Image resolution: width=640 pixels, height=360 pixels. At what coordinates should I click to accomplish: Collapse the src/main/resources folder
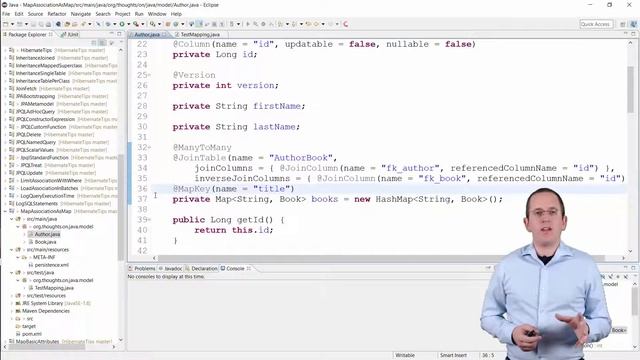[11, 250]
